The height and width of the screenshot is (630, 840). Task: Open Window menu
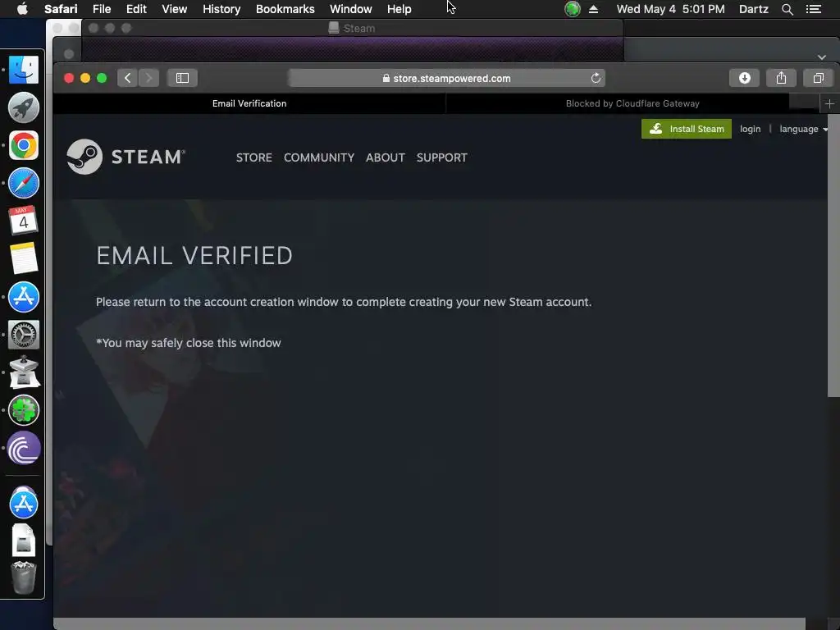(x=351, y=9)
